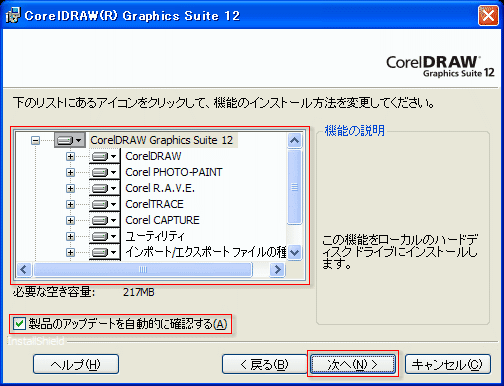
Task: Click the vertical scrollbar thumb in feature list
Action: 294,187
